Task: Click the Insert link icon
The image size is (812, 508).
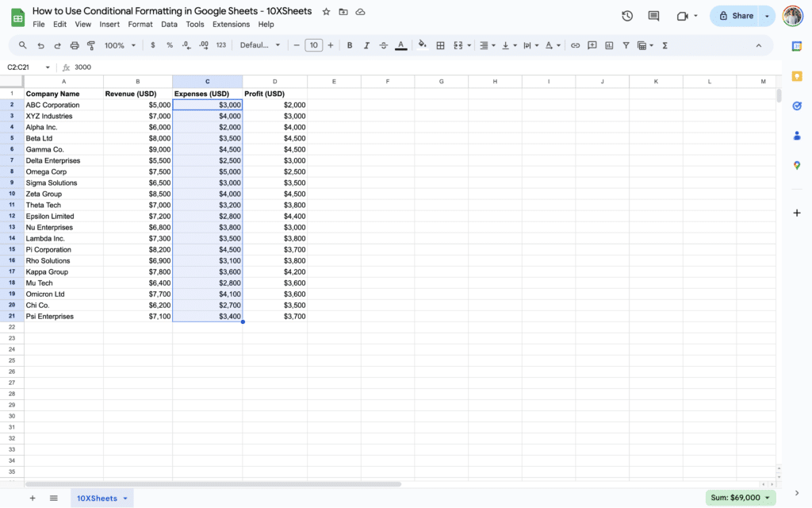Action: pyautogui.click(x=575, y=45)
